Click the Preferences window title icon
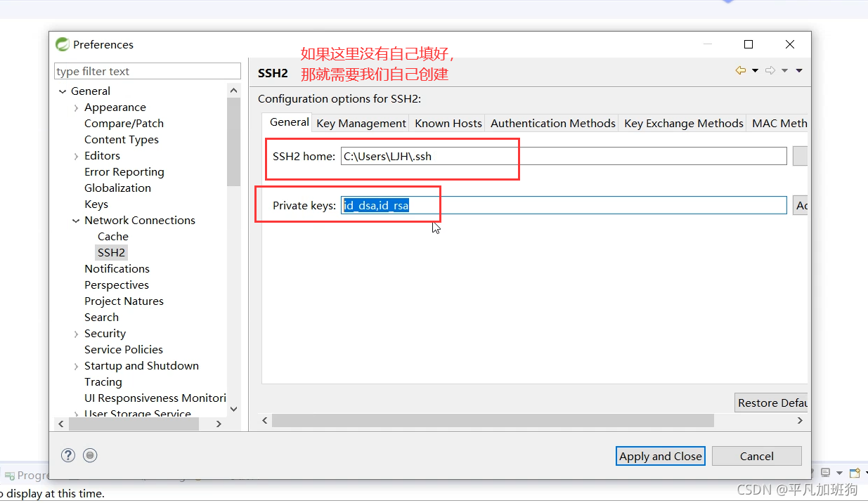 click(x=63, y=44)
